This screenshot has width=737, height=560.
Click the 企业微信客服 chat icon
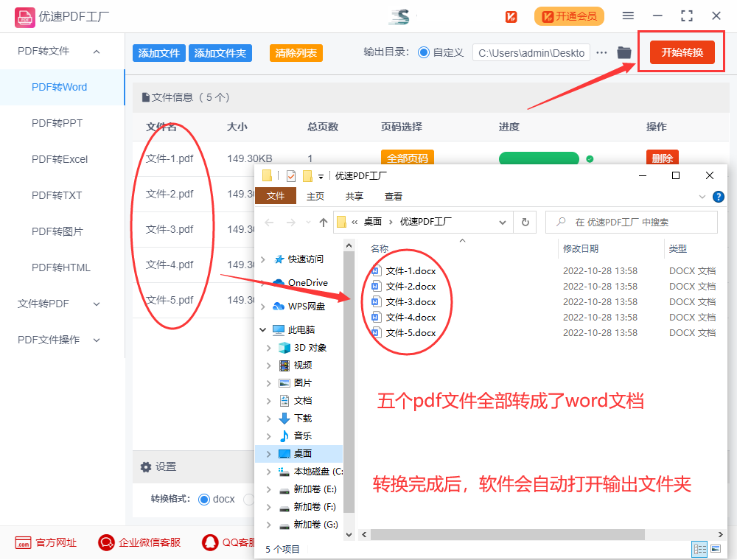pos(106,542)
